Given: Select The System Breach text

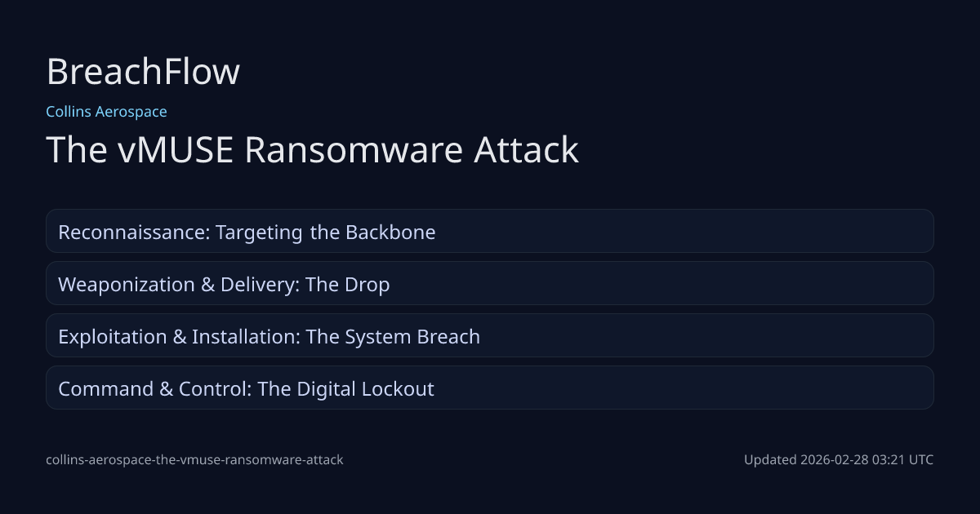Looking at the screenshot, I should coord(393,337).
